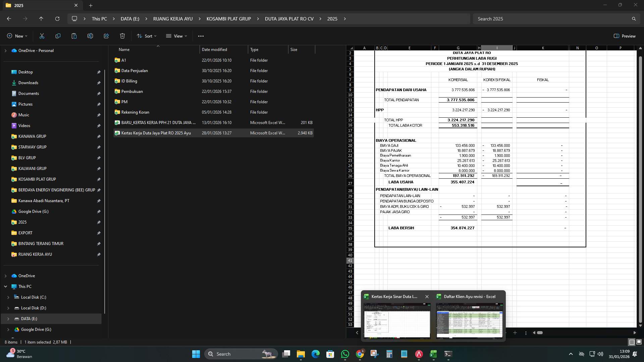Open the Sort dropdown

[146, 36]
